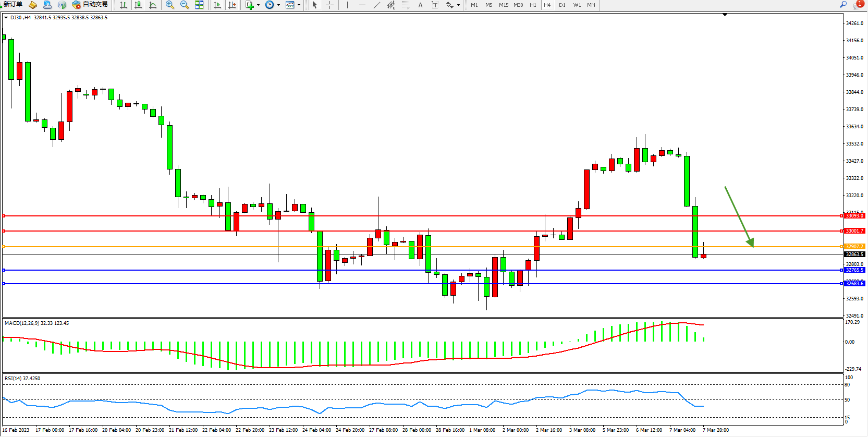Viewport: 868px width, 437px height.
Task: Switch timeframe to D1
Action: (x=562, y=5)
